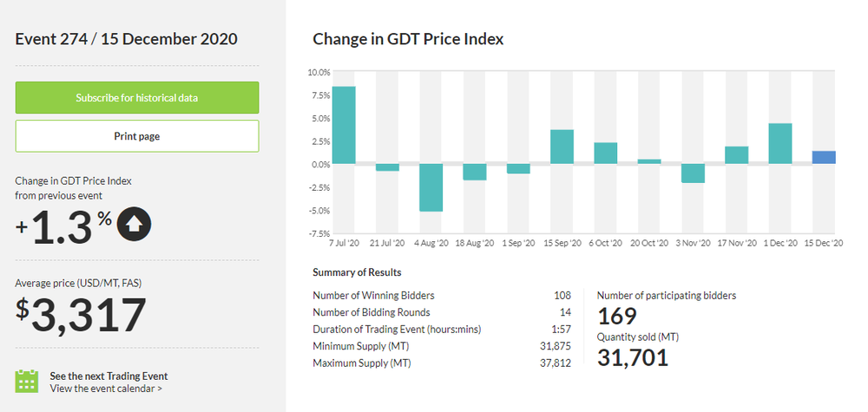
Task: Select the 15 Sep '20 chart bar
Action: click(562, 147)
